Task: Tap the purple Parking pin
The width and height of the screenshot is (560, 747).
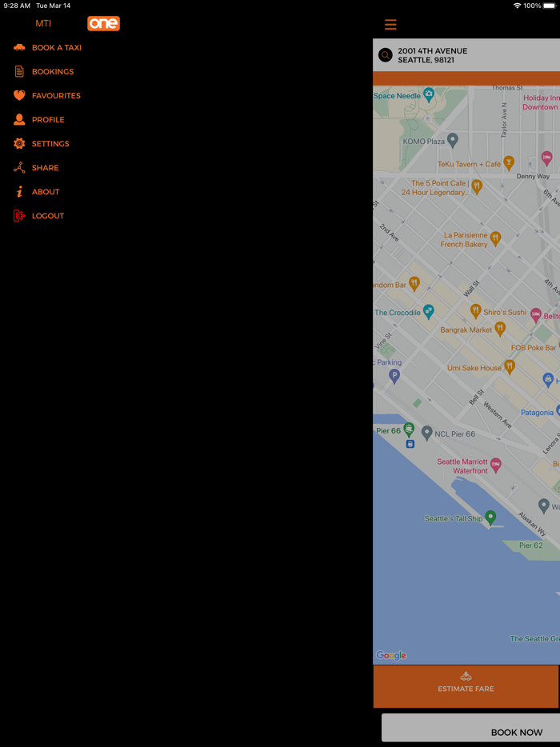Action: click(394, 377)
